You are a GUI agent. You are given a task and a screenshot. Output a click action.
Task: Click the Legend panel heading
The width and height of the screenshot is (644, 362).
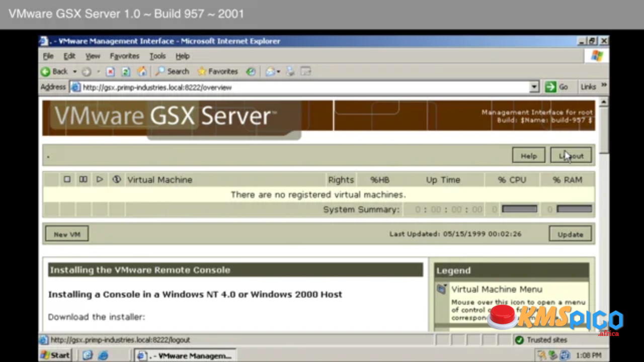[453, 270]
